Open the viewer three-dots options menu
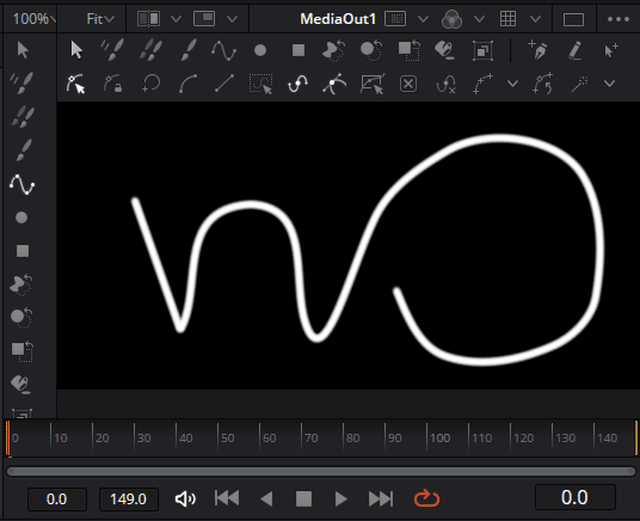640x521 pixels. 618,19
